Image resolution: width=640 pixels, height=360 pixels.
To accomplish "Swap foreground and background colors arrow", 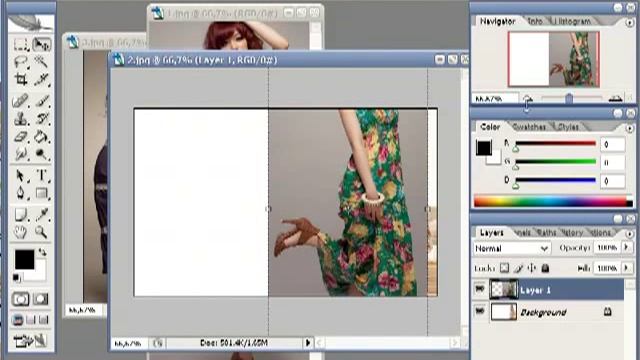I will (42, 252).
